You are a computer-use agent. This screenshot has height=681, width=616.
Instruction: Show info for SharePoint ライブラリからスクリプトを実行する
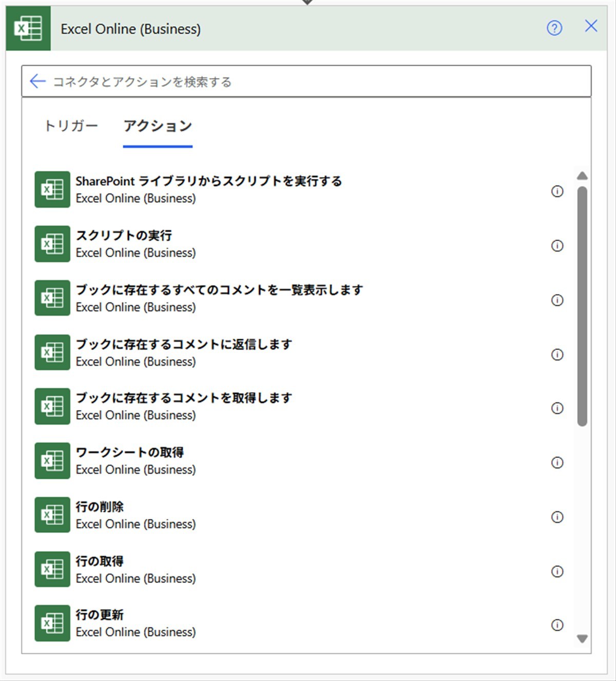click(557, 191)
